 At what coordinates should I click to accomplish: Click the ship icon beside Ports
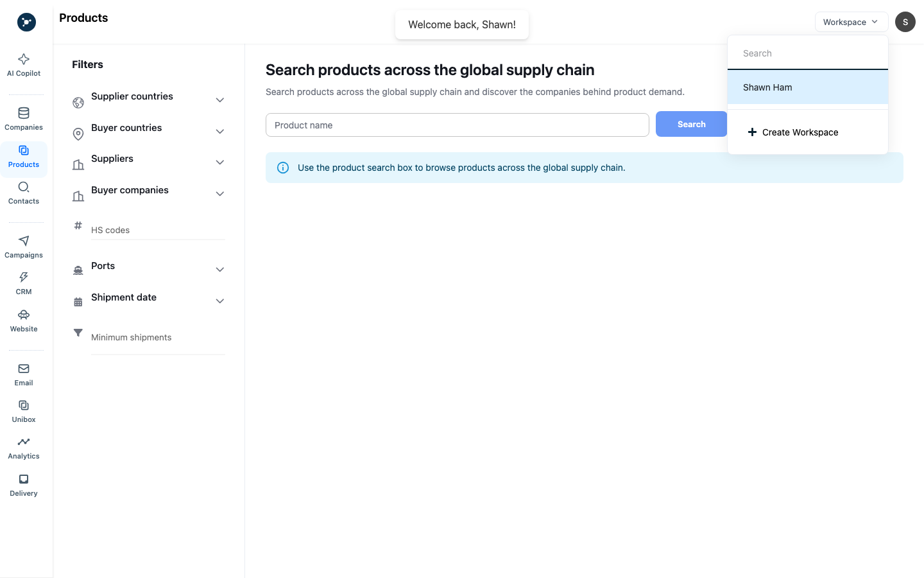point(78,270)
